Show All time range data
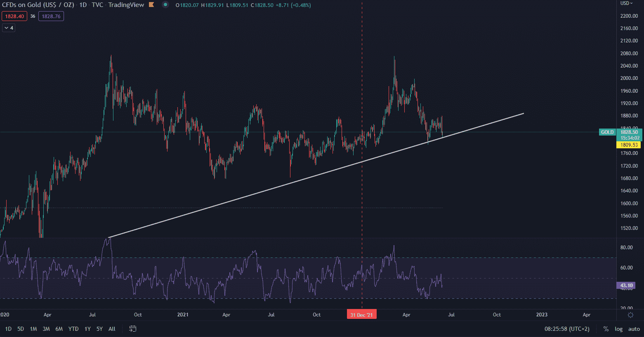Viewport: 644px width, 337px height. (x=112, y=329)
